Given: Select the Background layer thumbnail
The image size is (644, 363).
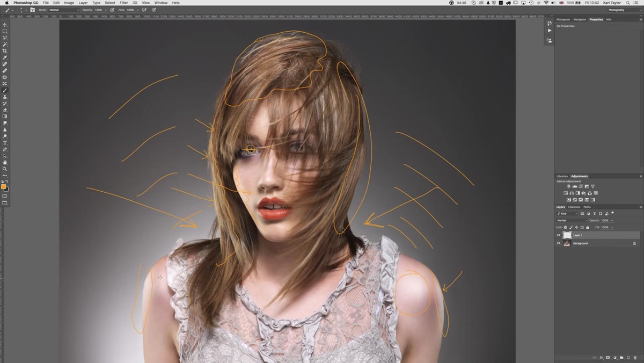Looking at the screenshot, I should [x=567, y=243].
